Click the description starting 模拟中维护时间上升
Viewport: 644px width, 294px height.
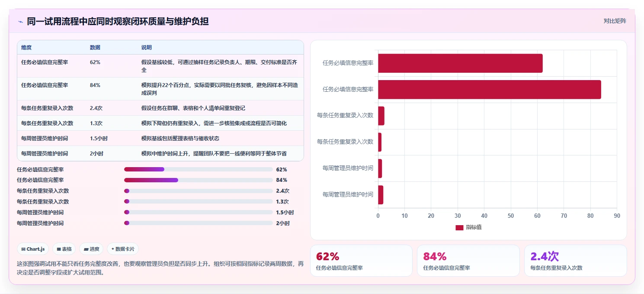coord(214,153)
